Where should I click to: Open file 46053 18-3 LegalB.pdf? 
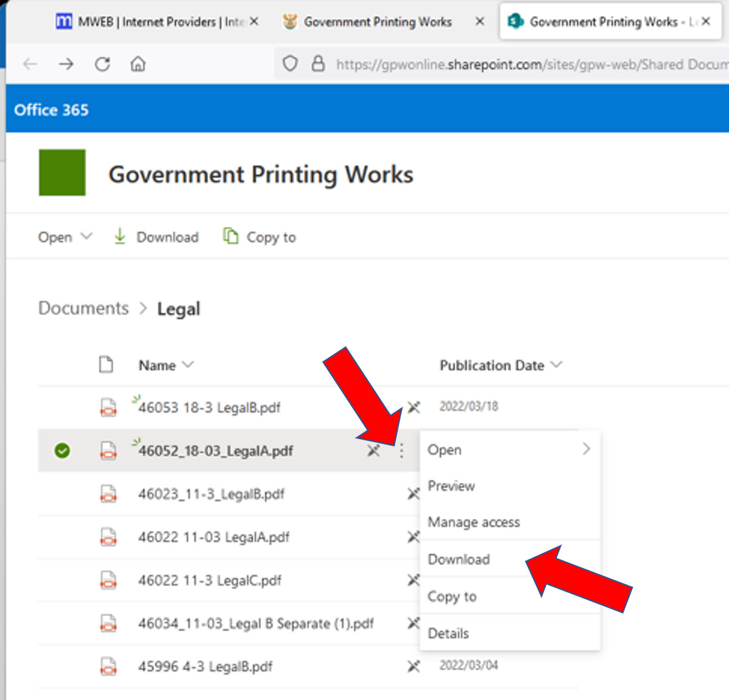coord(209,407)
